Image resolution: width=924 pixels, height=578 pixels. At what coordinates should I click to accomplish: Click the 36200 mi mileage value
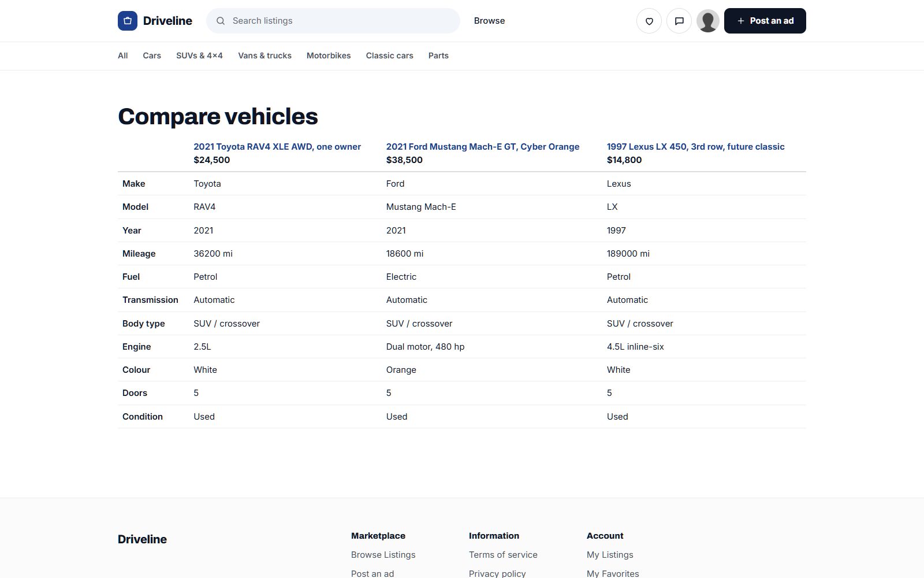coord(213,254)
